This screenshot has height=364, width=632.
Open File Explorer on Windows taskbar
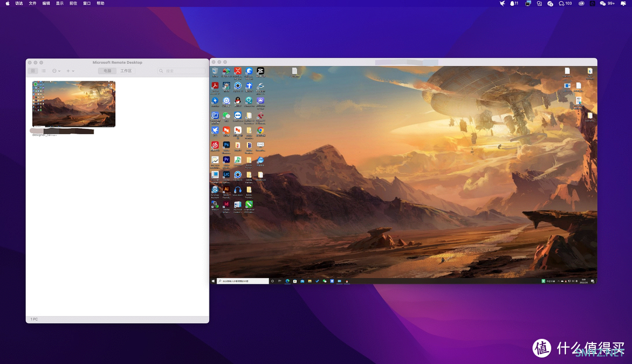[310, 281]
